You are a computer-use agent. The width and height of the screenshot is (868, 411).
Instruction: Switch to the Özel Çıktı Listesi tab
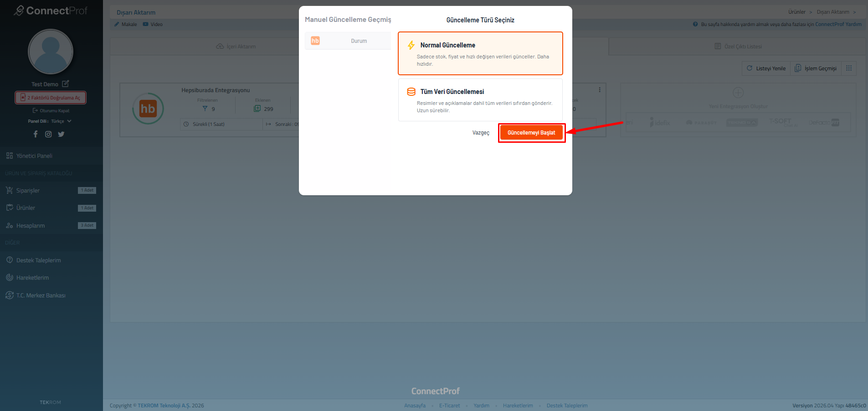(738, 47)
